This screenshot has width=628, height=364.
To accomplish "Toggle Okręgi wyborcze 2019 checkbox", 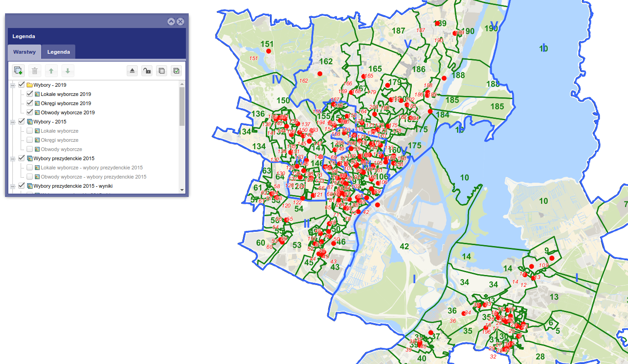I will (30, 103).
